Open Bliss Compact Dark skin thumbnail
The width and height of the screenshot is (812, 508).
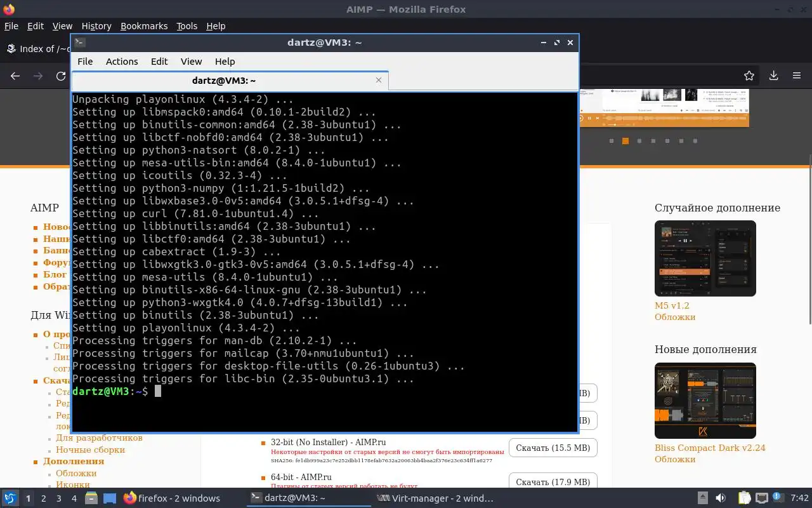click(705, 401)
